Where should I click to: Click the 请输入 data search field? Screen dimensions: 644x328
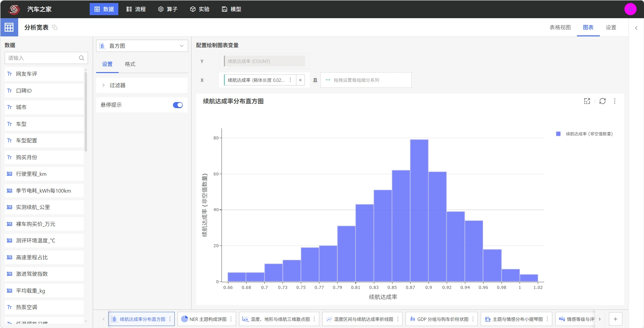(46, 58)
